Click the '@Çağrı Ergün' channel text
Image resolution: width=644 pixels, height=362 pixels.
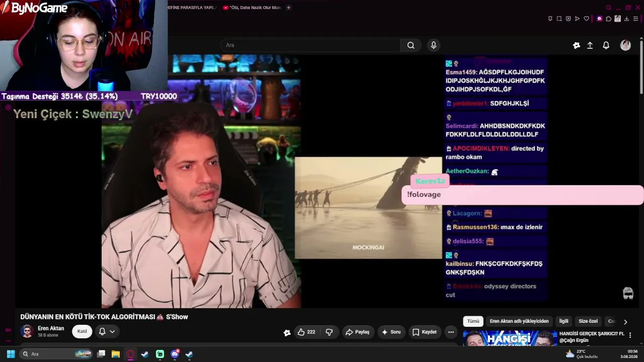(x=574, y=340)
